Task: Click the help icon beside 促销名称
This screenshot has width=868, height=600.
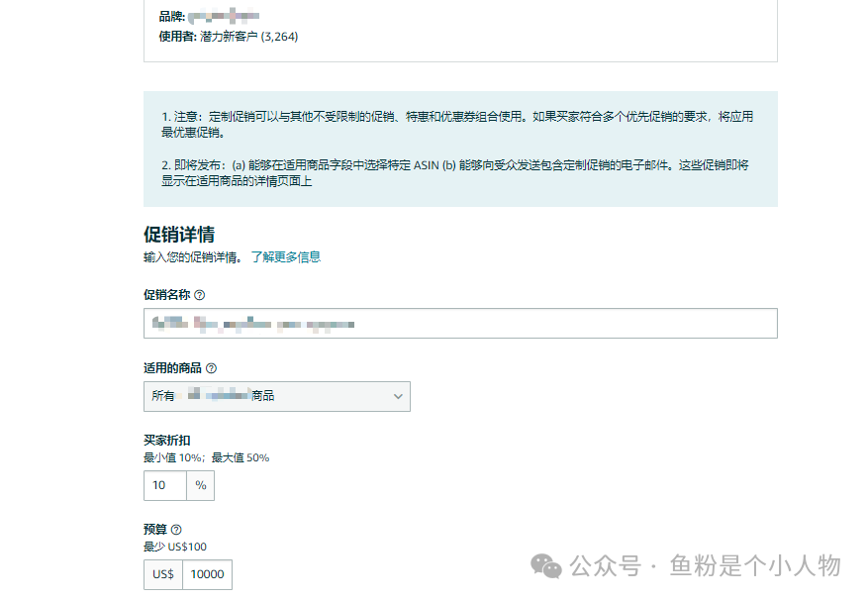Action: pos(200,295)
